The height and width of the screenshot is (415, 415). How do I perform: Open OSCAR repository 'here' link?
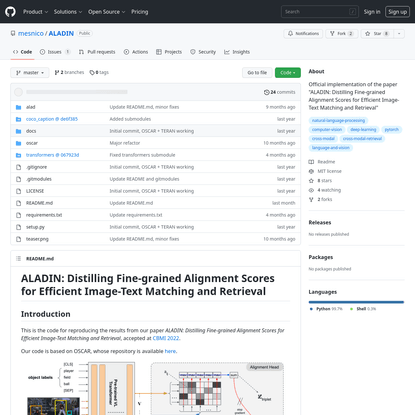click(x=170, y=351)
